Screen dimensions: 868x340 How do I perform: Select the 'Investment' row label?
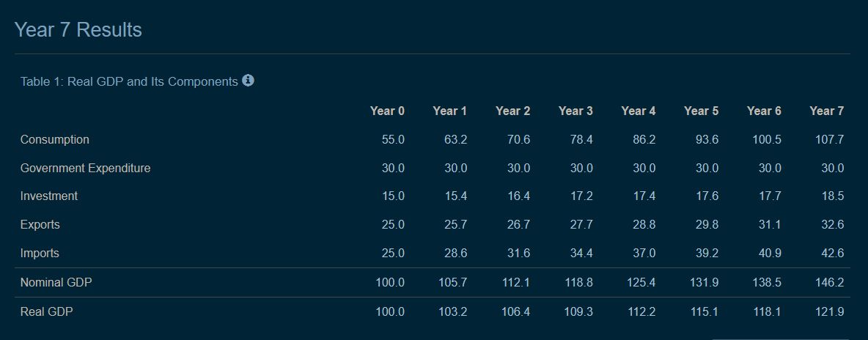click(x=49, y=196)
